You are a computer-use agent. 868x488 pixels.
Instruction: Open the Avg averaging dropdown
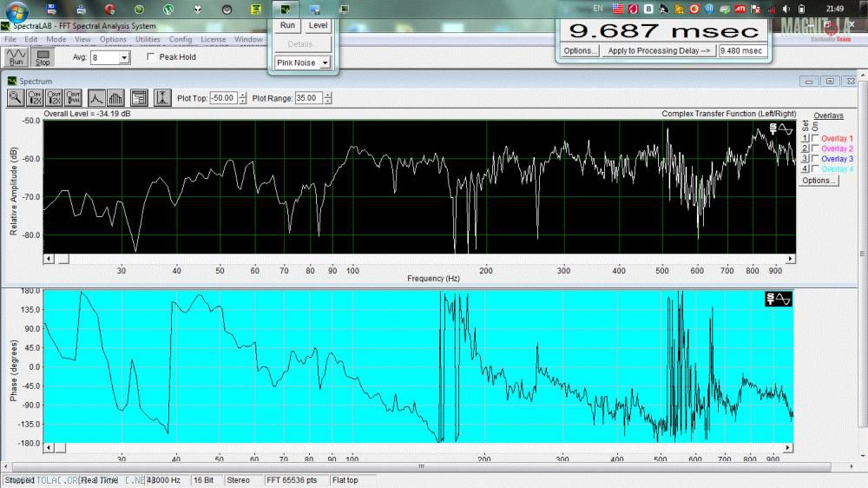[x=124, y=57]
